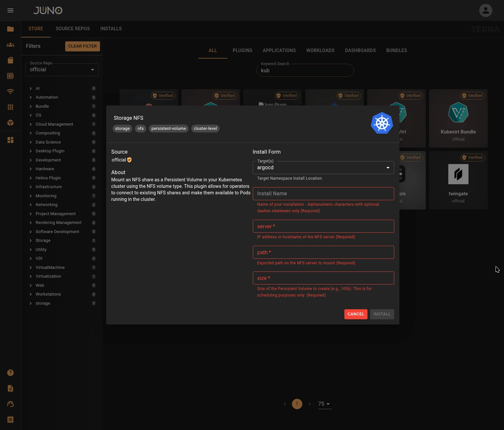Image resolution: width=504 pixels, height=430 pixels.
Task: Click Verified badge on Kubevirt Bundle card
Action: [473, 96]
